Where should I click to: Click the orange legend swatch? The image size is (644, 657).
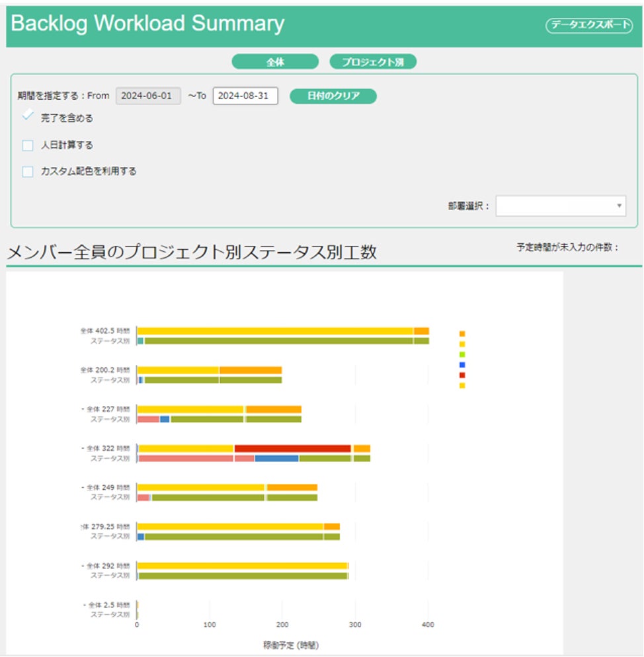coord(462,334)
